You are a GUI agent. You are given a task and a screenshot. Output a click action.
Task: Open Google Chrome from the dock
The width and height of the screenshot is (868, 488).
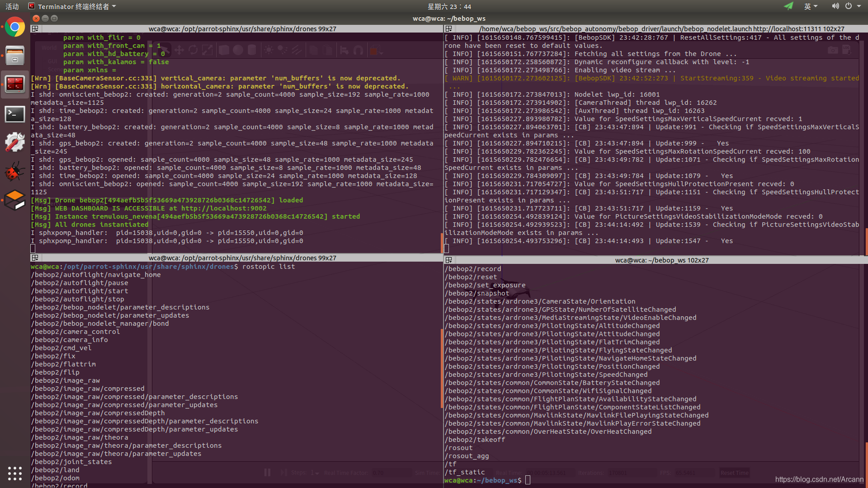tap(15, 28)
